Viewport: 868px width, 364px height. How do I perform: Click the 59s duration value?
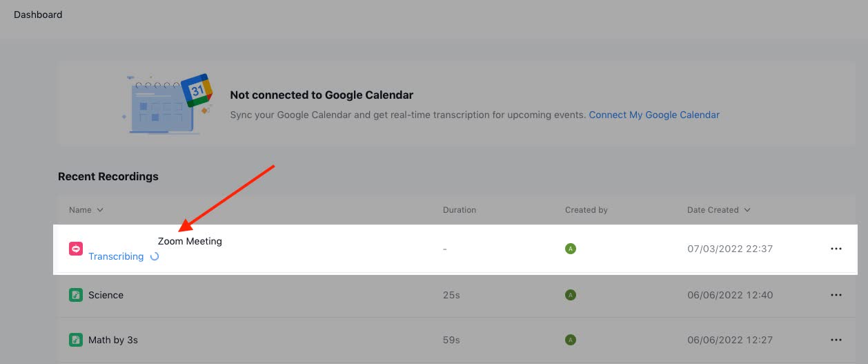[x=451, y=340]
